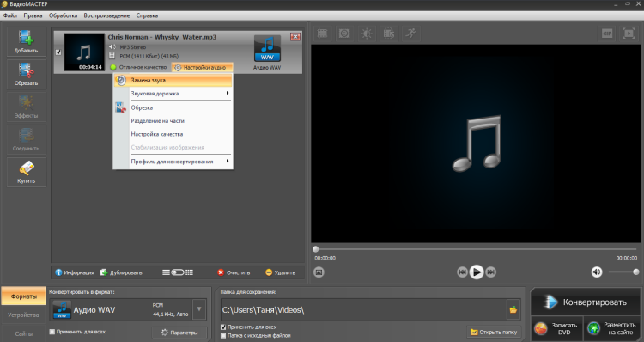
Task: Click Удалить to remove the file
Action: (x=280, y=272)
